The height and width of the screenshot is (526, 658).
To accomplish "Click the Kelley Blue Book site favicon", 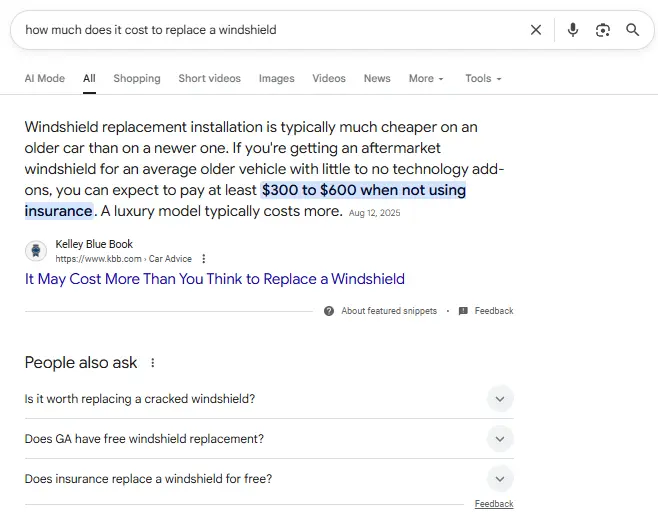I will coord(36,251).
